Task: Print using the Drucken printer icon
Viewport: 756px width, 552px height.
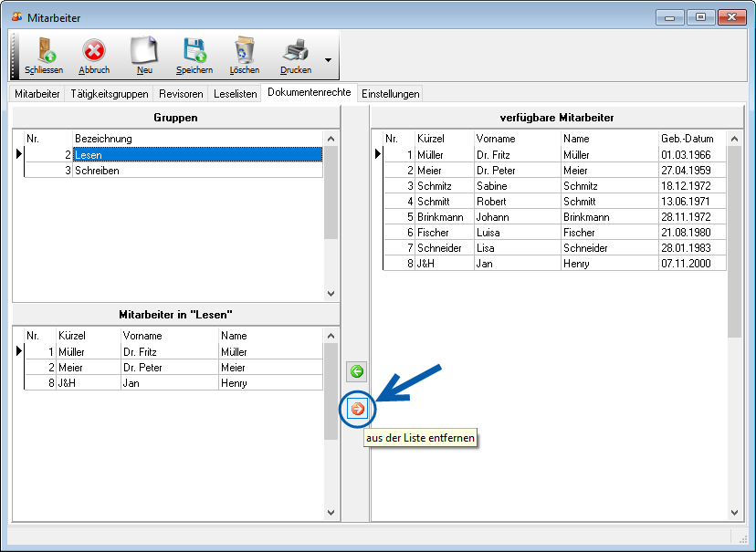Action: (295, 51)
